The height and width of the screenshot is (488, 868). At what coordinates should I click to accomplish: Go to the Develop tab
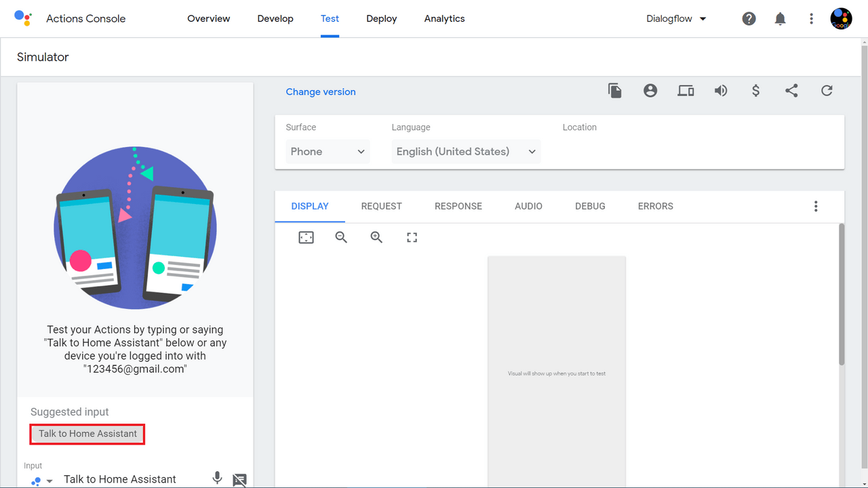(275, 19)
